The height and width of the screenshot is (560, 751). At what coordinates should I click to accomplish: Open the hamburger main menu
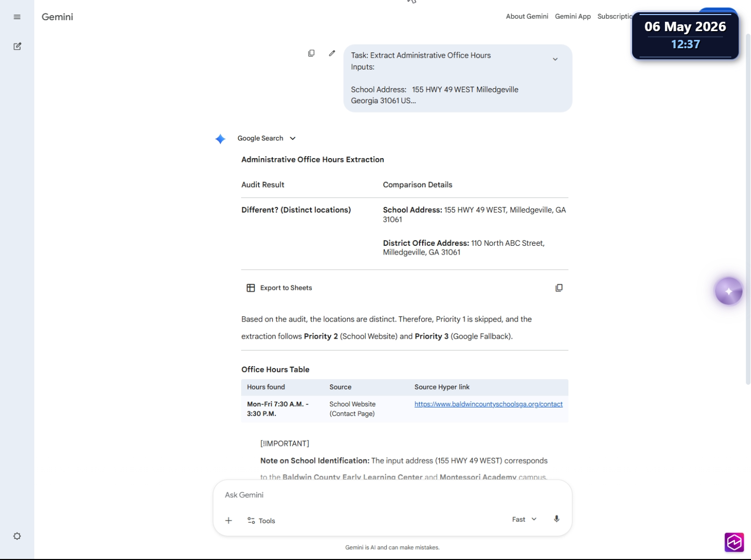click(17, 17)
